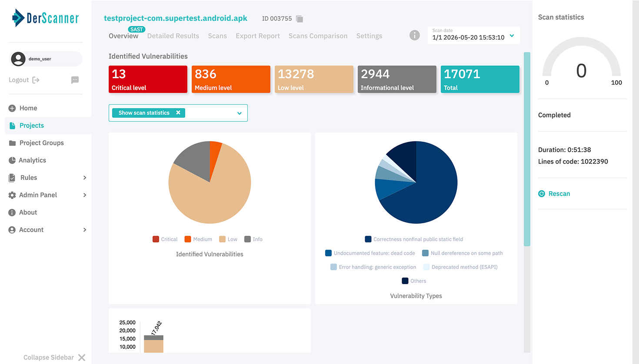Image resolution: width=639 pixels, height=364 pixels.
Task: Click the DerScanner logo
Action: [x=45, y=18]
